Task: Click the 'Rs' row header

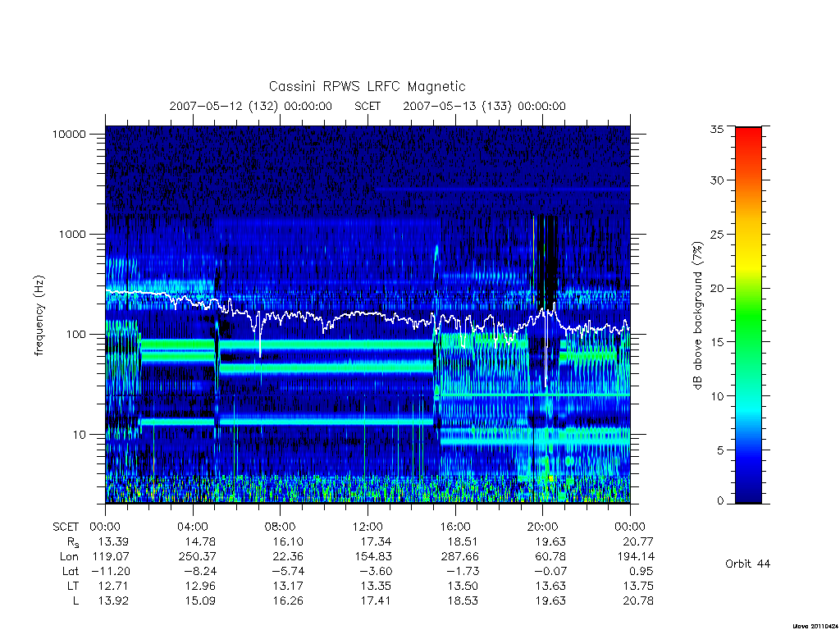Action: pos(73,543)
